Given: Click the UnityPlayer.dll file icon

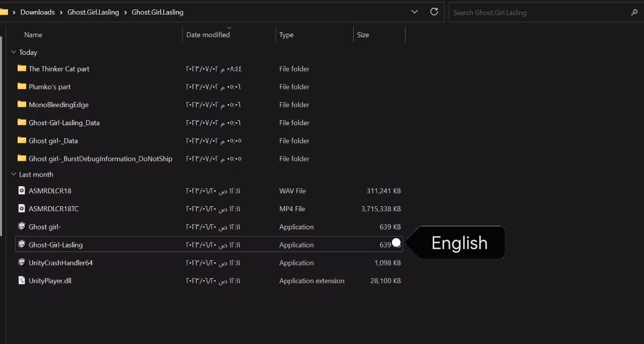Looking at the screenshot, I should [22, 281].
